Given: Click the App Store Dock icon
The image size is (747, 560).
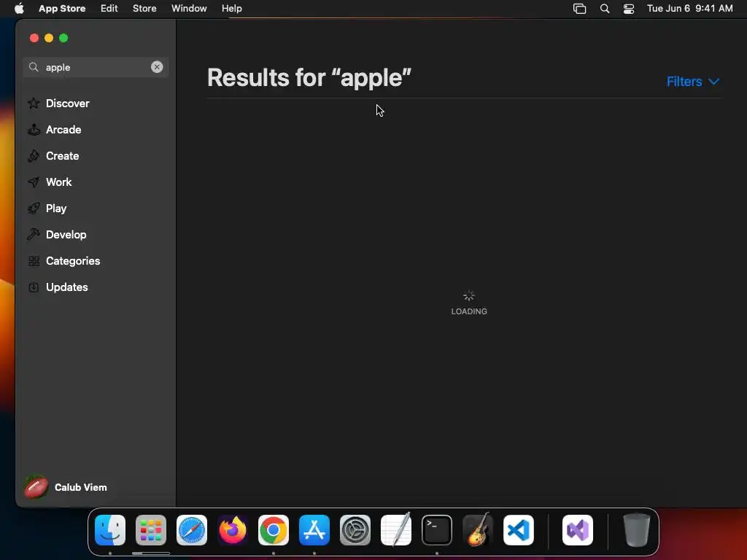Looking at the screenshot, I should tap(314, 530).
